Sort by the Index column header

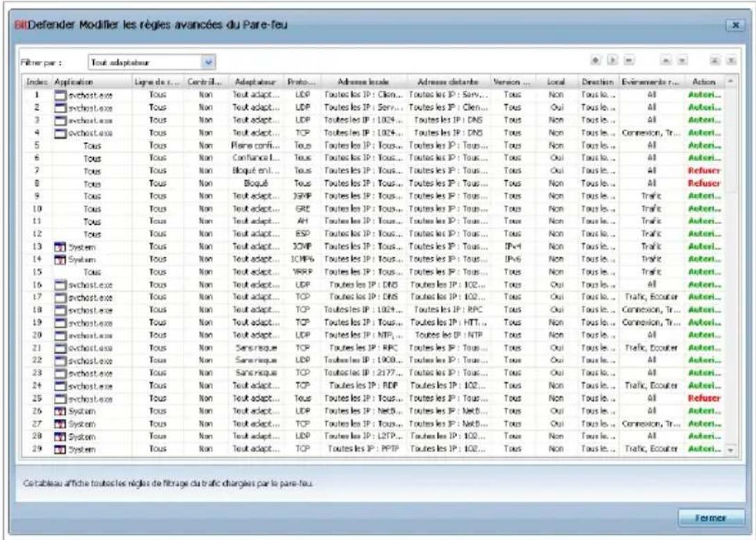pyautogui.click(x=37, y=82)
